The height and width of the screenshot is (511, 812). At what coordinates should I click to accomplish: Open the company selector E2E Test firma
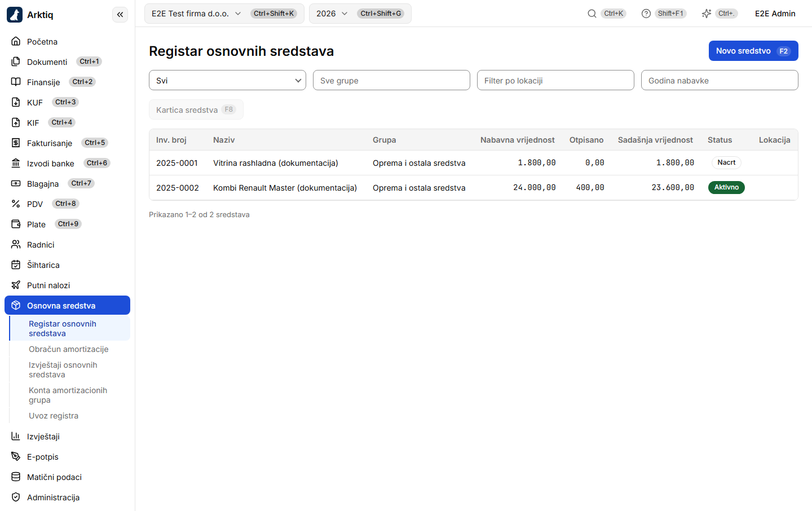coord(224,14)
